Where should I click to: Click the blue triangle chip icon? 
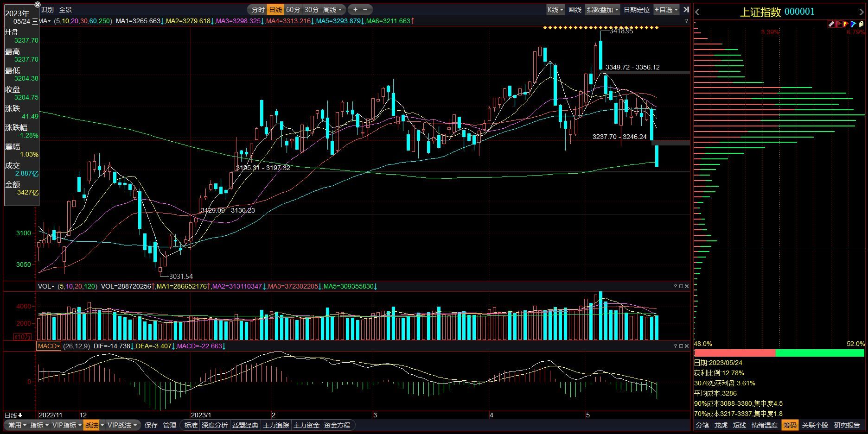pos(853,24)
